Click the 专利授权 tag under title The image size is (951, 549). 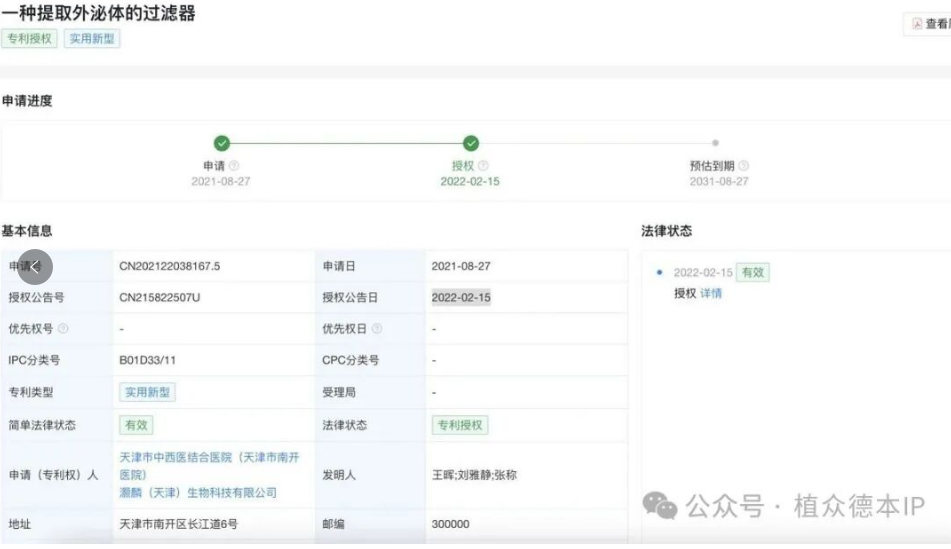pyautogui.click(x=30, y=39)
